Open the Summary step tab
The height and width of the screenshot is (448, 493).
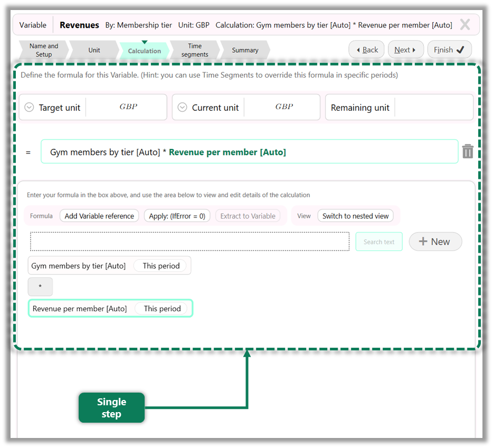[x=245, y=50]
